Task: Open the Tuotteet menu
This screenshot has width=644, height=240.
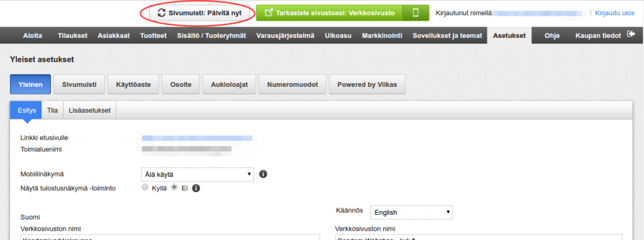Action: tap(153, 35)
